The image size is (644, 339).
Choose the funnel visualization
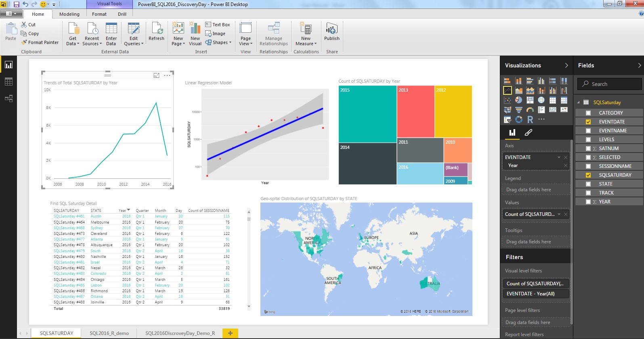[519, 109]
